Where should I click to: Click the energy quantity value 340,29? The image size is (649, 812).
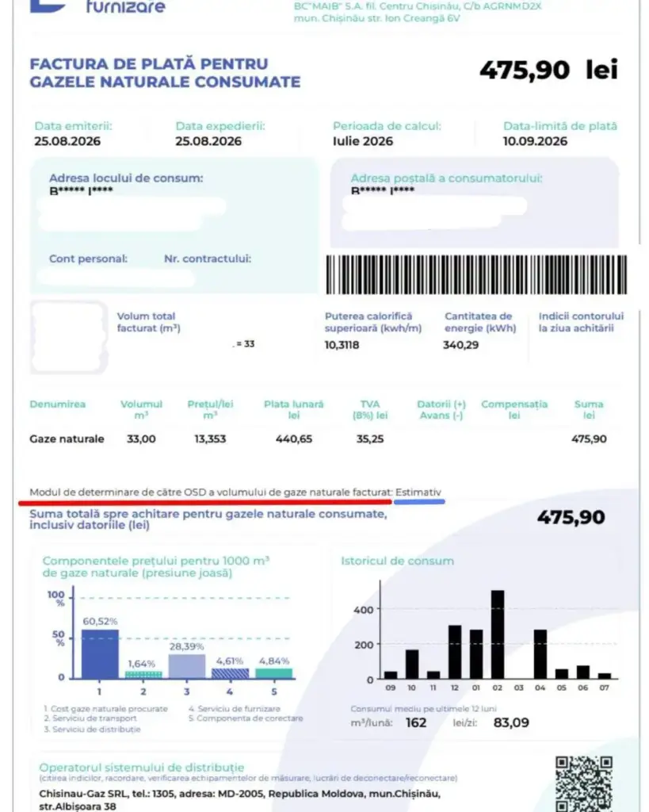point(460,345)
